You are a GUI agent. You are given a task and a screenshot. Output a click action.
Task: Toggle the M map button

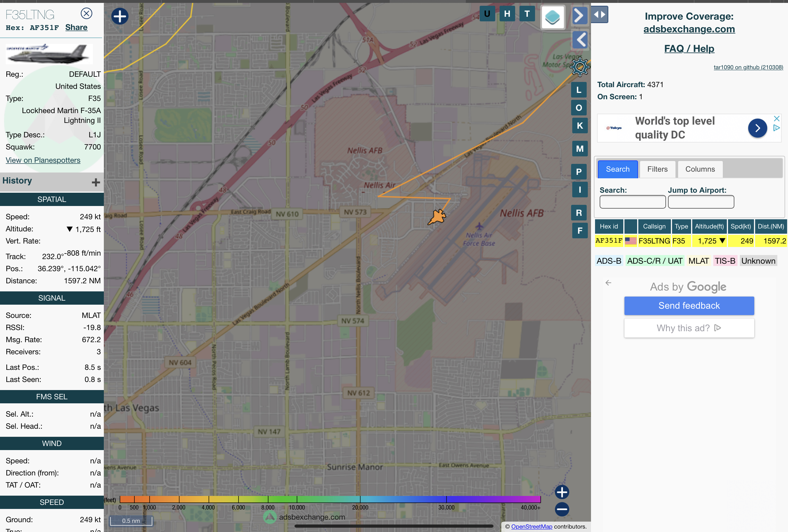point(580,149)
